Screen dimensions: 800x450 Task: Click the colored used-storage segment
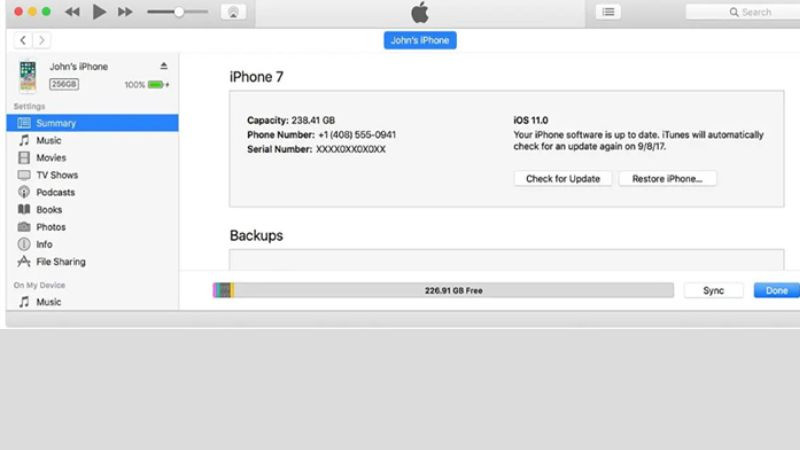coord(223,290)
